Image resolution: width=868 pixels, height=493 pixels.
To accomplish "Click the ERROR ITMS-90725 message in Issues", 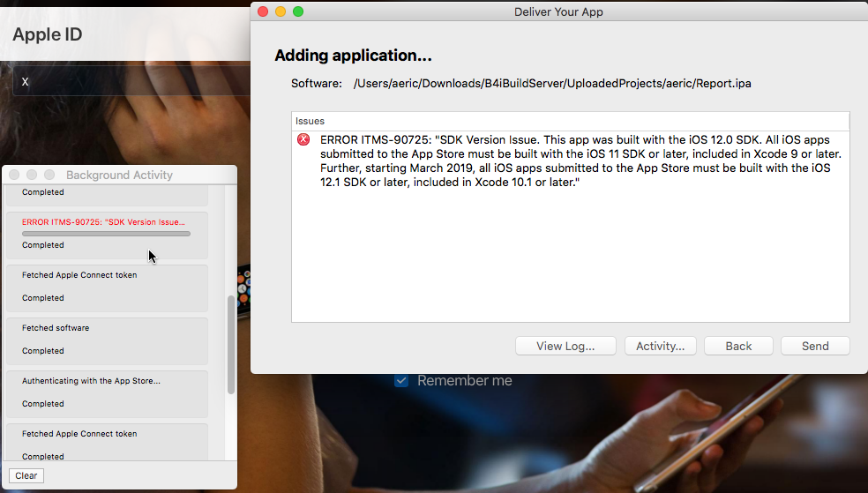I will (580, 161).
